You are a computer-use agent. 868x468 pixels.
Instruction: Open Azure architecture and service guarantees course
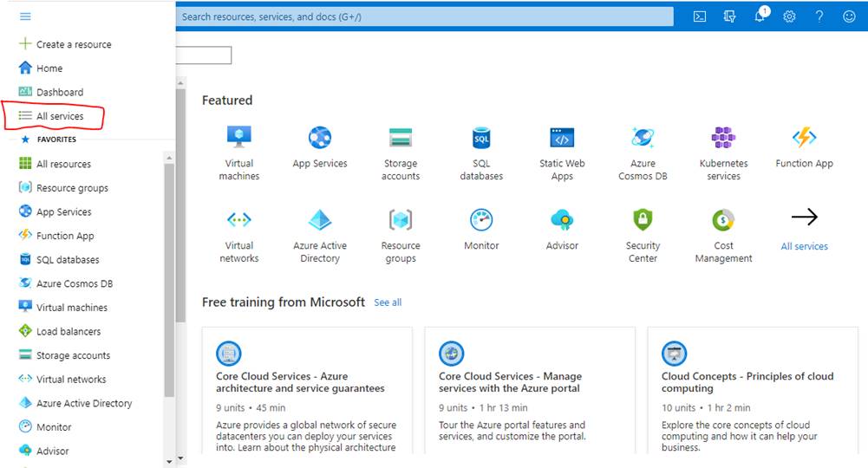(x=307, y=391)
